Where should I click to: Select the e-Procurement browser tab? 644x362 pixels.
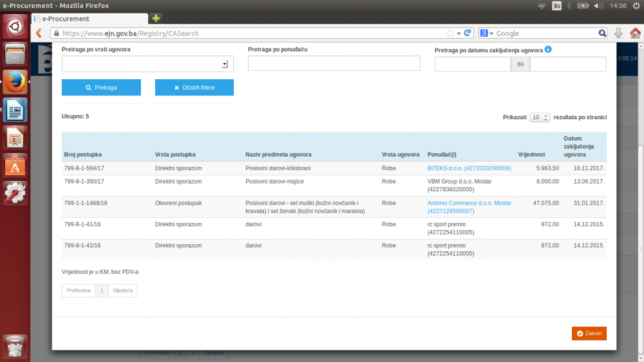[x=90, y=19]
